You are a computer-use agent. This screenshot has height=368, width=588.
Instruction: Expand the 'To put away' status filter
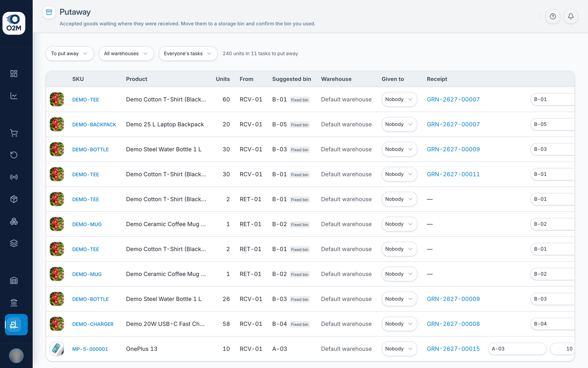(70, 54)
